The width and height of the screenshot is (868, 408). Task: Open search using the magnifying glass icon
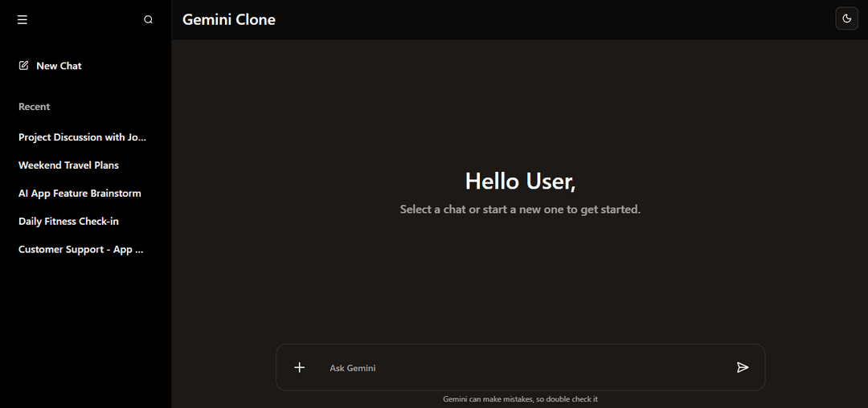[x=148, y=20]
